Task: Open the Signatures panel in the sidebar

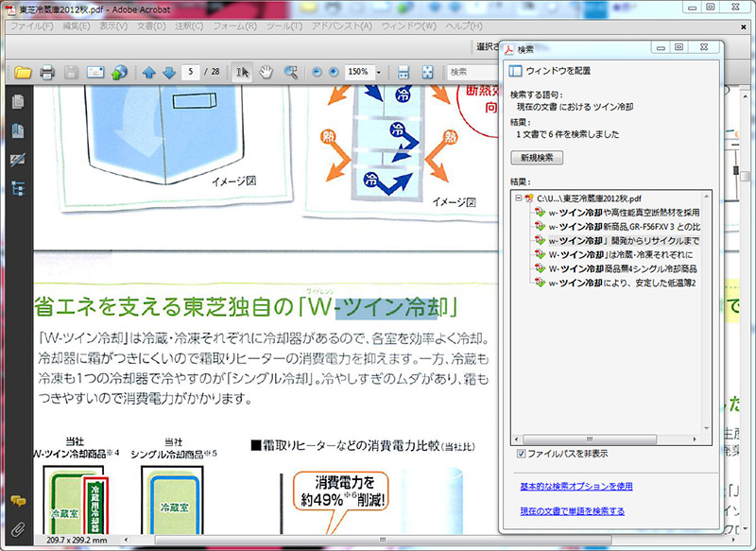Action: (16, 159)
